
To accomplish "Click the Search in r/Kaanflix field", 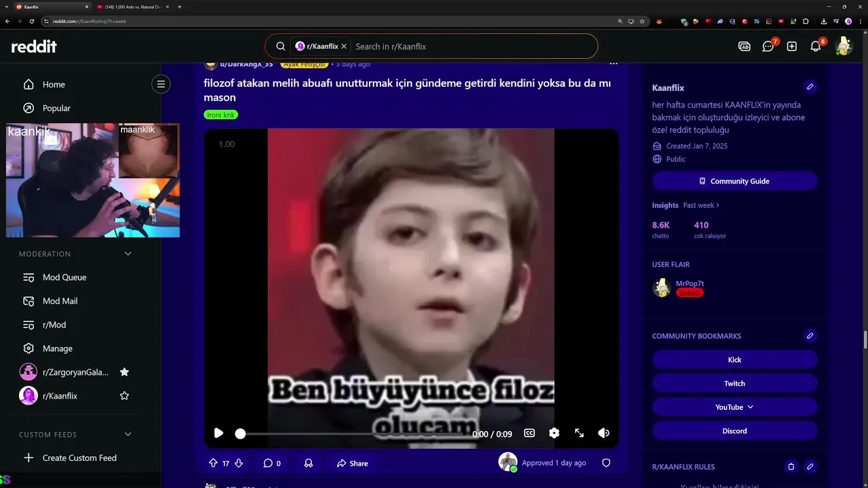I will pyautogui.click(x=473, y=46).
